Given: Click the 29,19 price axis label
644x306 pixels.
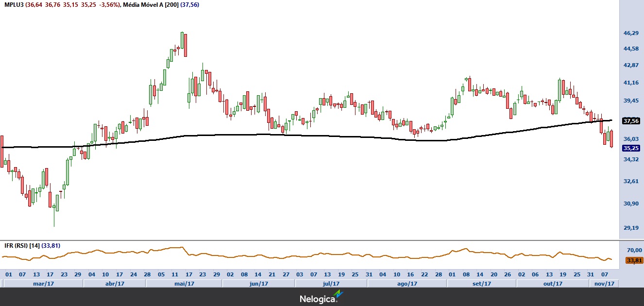Looking at the screenshot, I should (x=630, y=228).
